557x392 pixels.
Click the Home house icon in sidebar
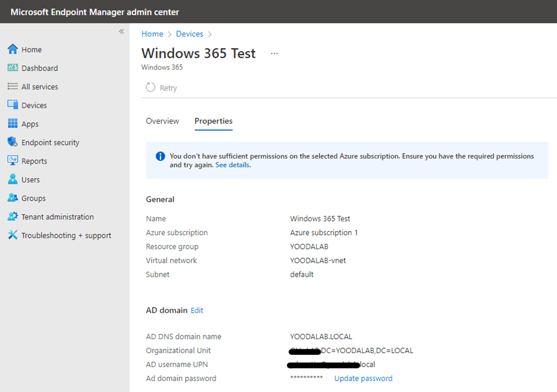coord(13,49)
